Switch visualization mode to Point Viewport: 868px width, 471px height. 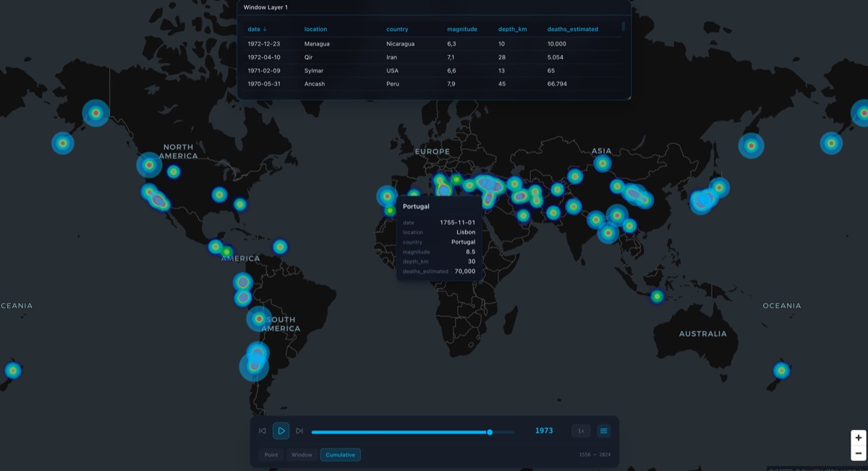click(271, 454)
